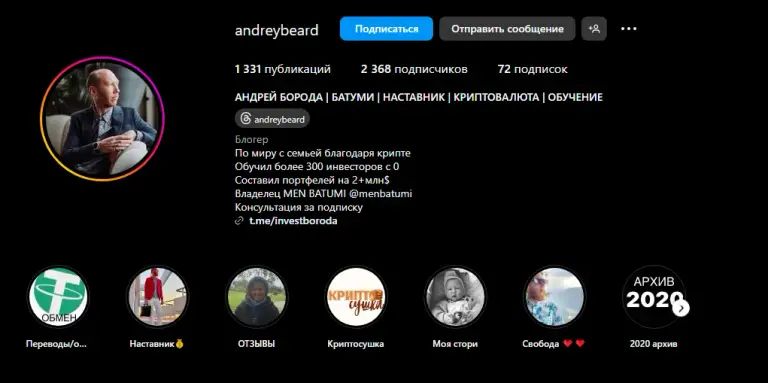This screenshot has width=768, height=383.
Task: Open the andreybeard Threads badge
Action: click(272, 119)
